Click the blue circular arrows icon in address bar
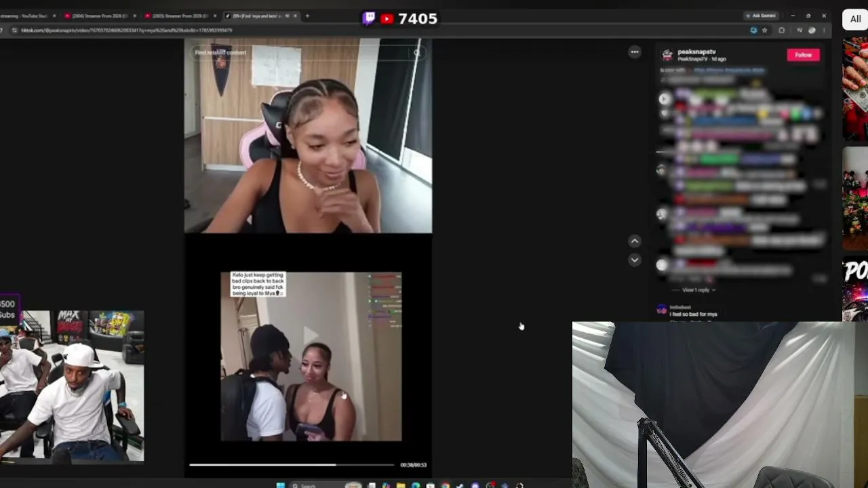 753,30
